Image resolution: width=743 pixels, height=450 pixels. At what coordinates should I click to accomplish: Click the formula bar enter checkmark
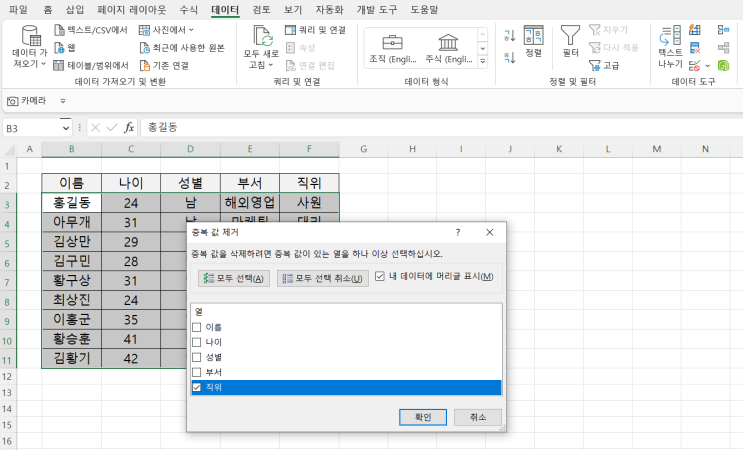pyautogui.click(x=112, y=127)
